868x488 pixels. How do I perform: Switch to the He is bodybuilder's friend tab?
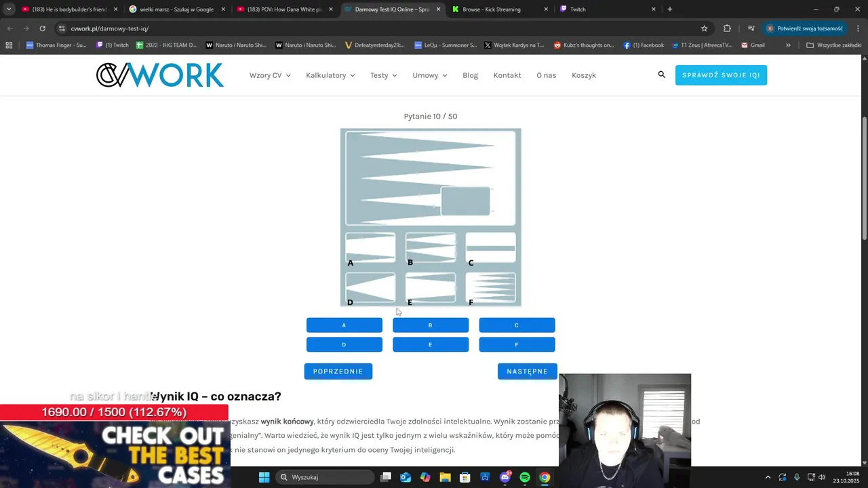[69, 9]
